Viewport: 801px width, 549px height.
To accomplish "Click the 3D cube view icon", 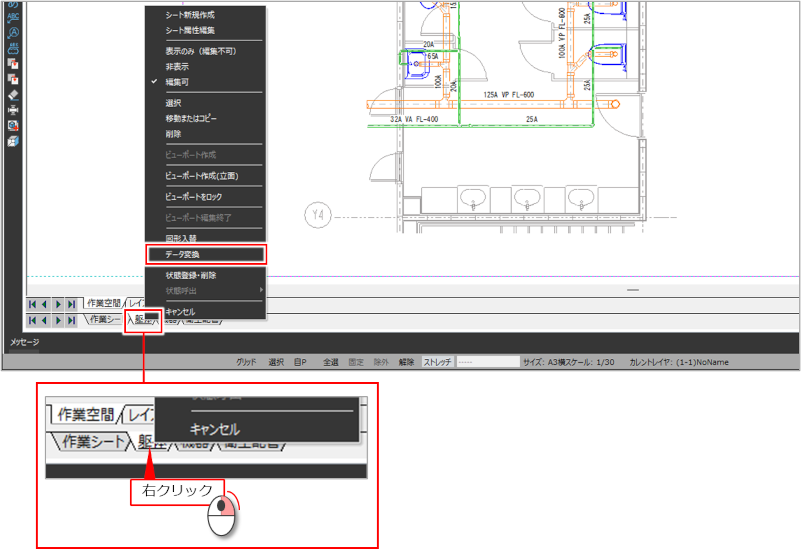I will [x=14, y=141].
